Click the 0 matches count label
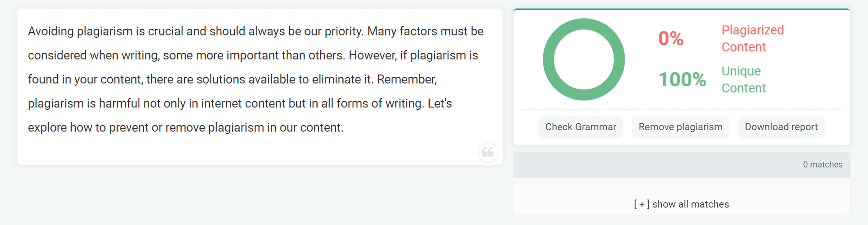Viewport: 868px width, 225px height. tap(822, 165)
